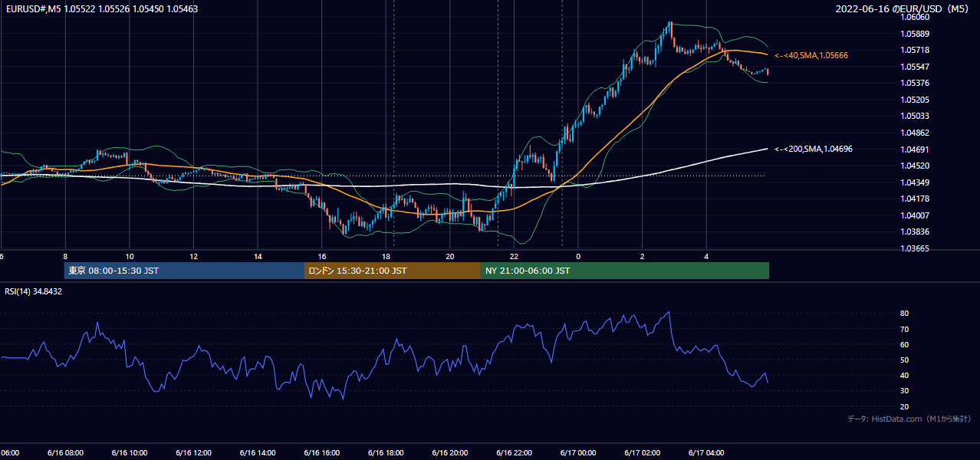Screen dimensions: 980x460
Task: Click the 6/16 16:00 time axis label
Action: pos(321,452)
